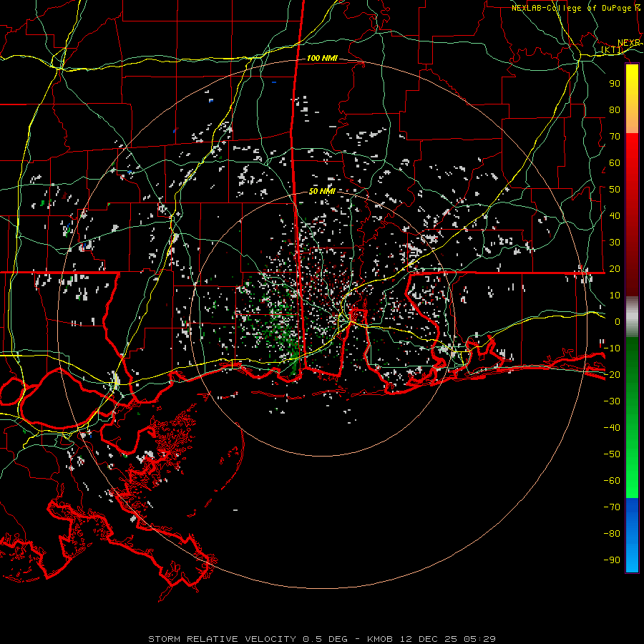Click the gray zero-velocity segment of the color bar
This screenshot has height=644, width=644.
point(632,317)
